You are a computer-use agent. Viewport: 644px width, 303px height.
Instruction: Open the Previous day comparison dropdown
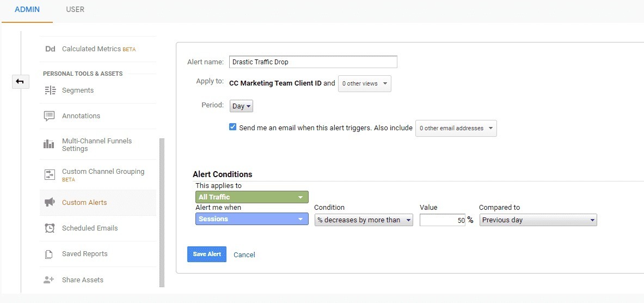[538, 220]
